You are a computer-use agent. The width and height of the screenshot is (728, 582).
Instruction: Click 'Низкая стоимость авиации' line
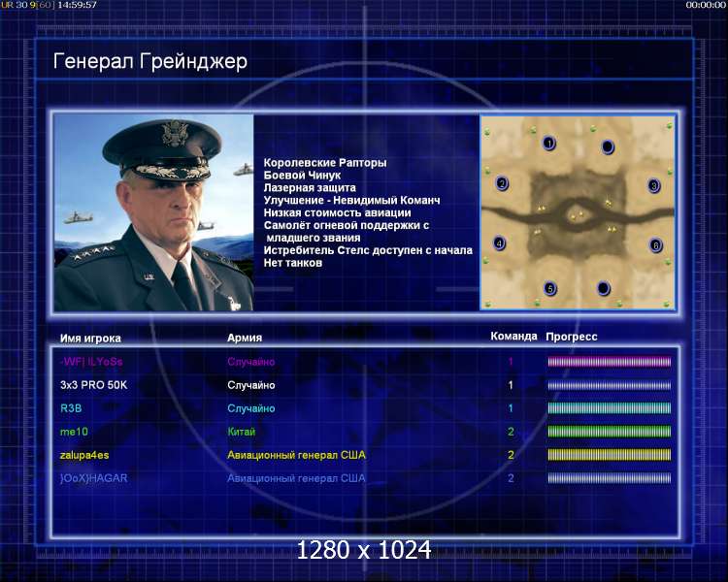coord(338,213)
